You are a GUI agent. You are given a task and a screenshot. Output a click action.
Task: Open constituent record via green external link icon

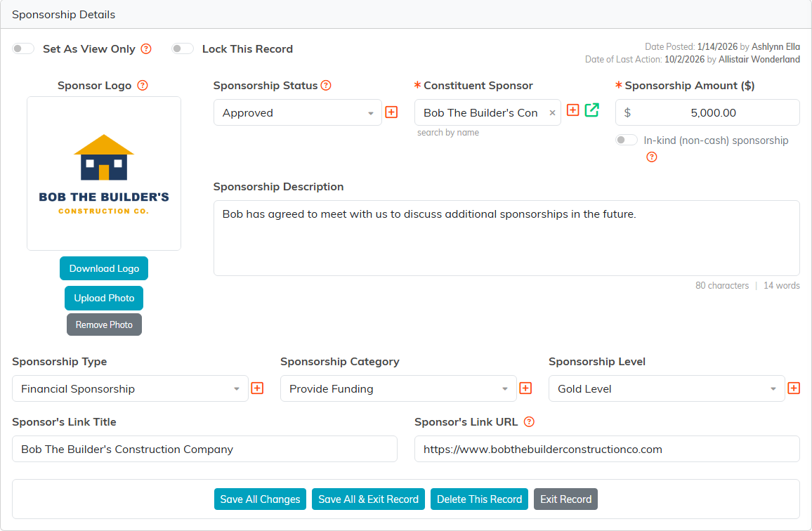592,110
